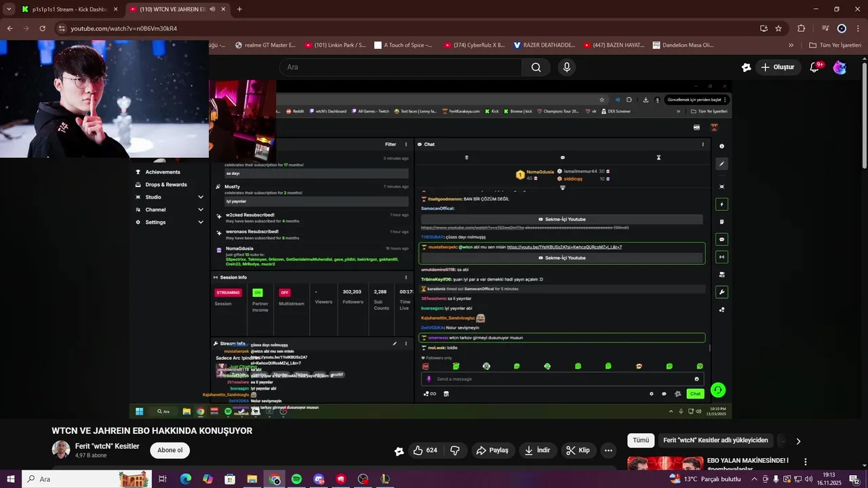Click the Chrome icon on taskbar
Screen dimensions: 868x488
pyautogui.click(x=274, y=479)
